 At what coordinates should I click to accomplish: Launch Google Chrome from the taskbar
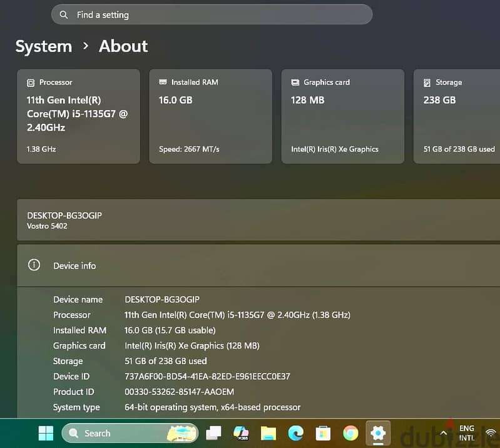tap(351, 434)
